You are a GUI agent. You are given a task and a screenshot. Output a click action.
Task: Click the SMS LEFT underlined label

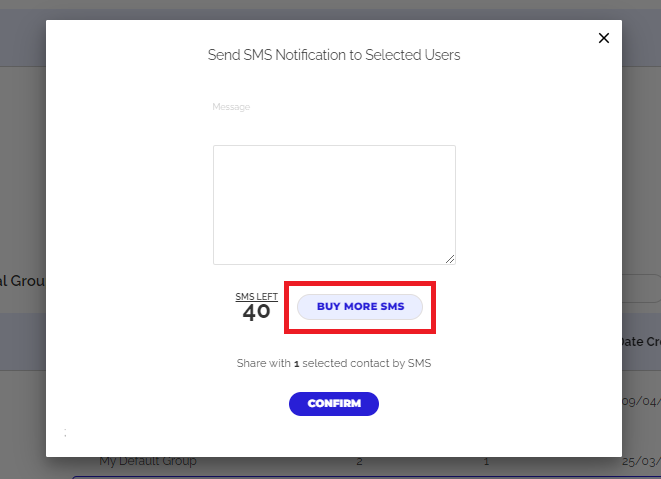(257, 297)
